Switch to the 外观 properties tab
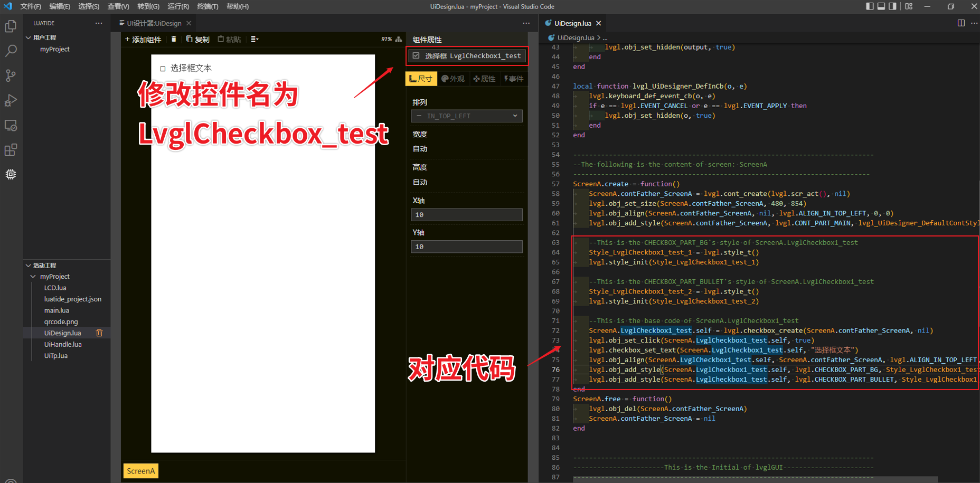Image resolution: width=980 pixels, height=483 pixels. [x=453, y=79]
